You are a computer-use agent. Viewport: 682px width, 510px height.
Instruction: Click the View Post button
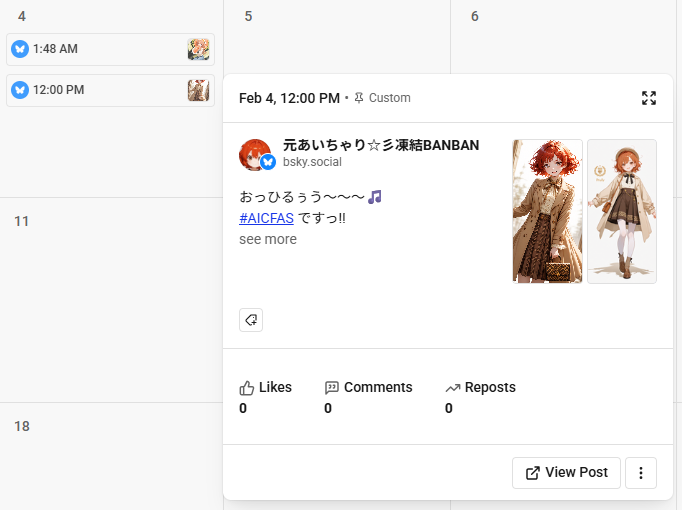click(566, 473)
